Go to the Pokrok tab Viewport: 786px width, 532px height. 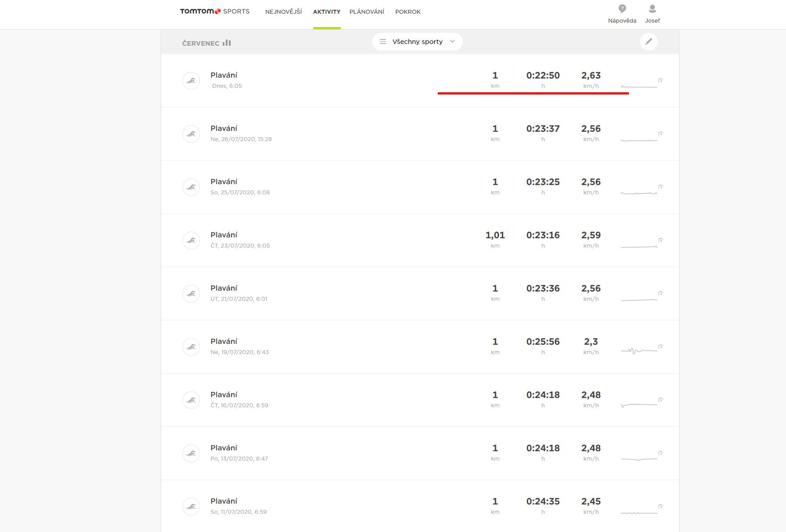click(408, 12)
